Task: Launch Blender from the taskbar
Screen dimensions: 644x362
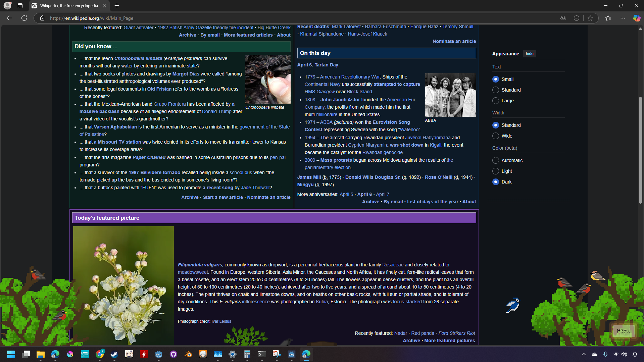Action: [188, 354]
